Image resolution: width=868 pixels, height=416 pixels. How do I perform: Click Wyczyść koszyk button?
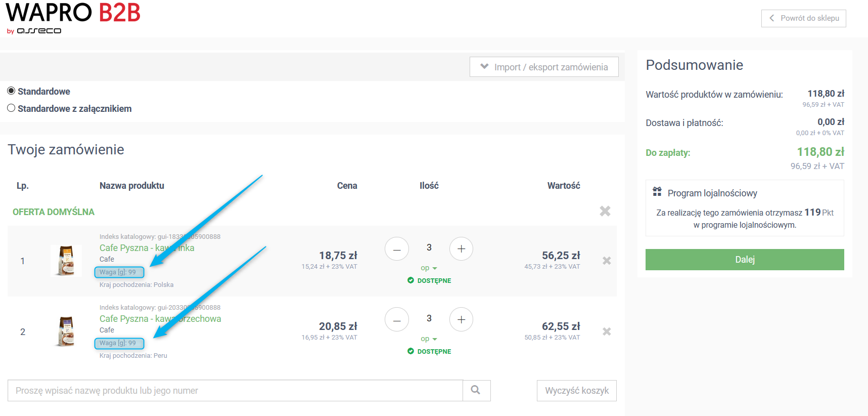(577, 391)
